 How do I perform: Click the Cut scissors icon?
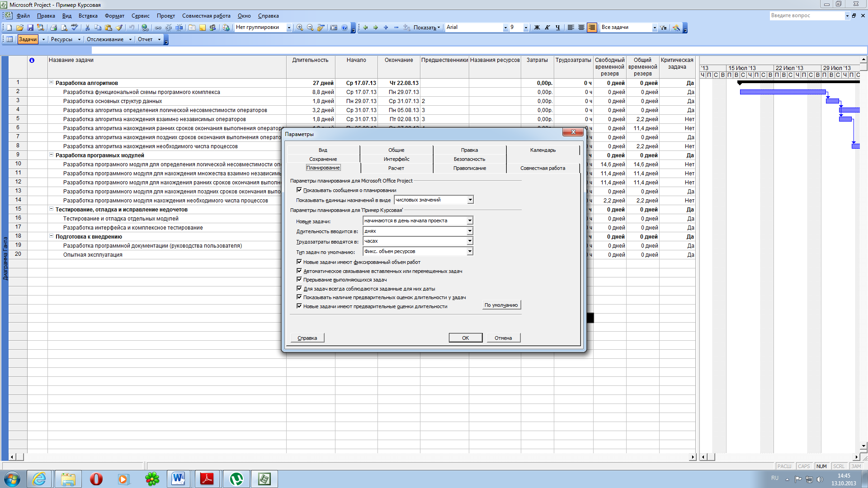point(88,28)
